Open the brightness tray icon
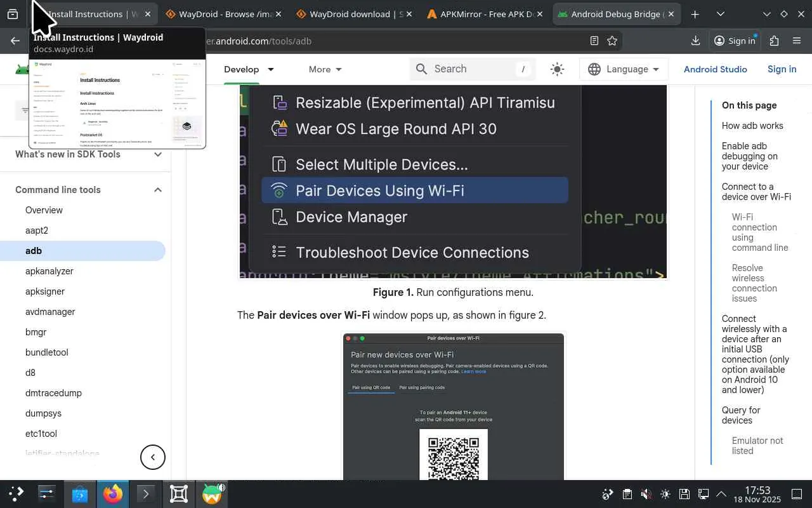The width and height of the screenshot is (812, 508). 665,494
